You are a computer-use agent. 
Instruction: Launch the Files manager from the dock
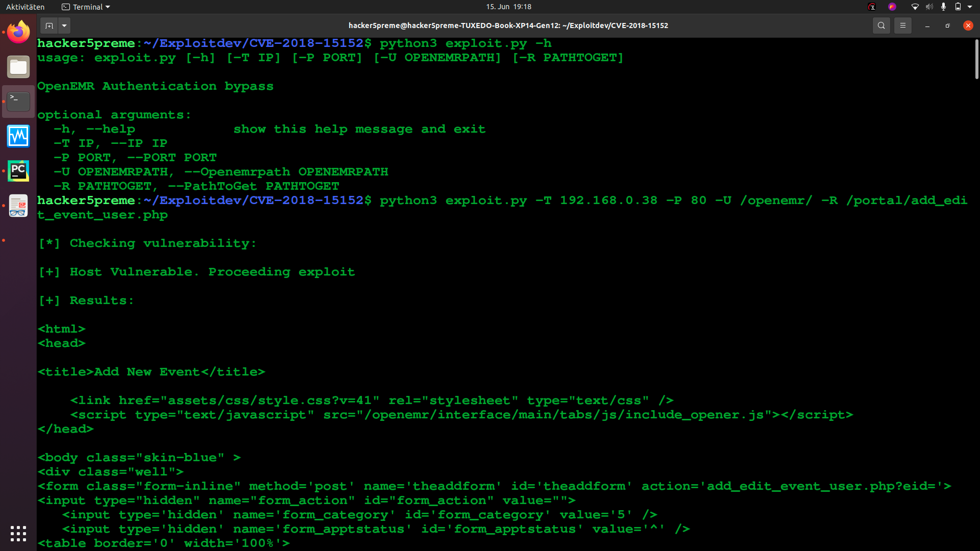(18, 67)
